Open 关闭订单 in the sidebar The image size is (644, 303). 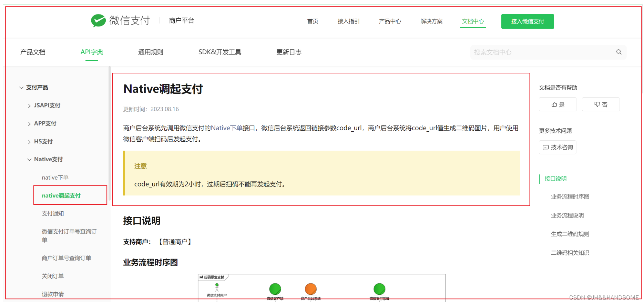click(x=53, y=276)
